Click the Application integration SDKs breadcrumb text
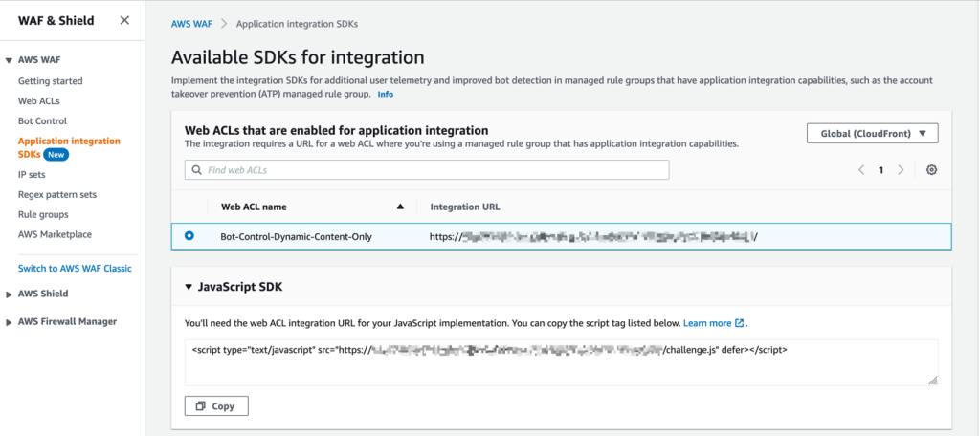Screen dimensions: 980x436 (297, 24)
